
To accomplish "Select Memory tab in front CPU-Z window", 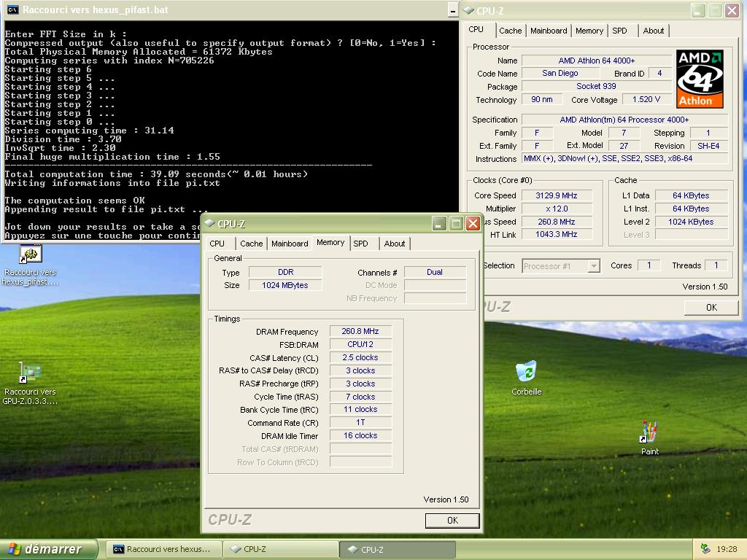I will 330,242.
